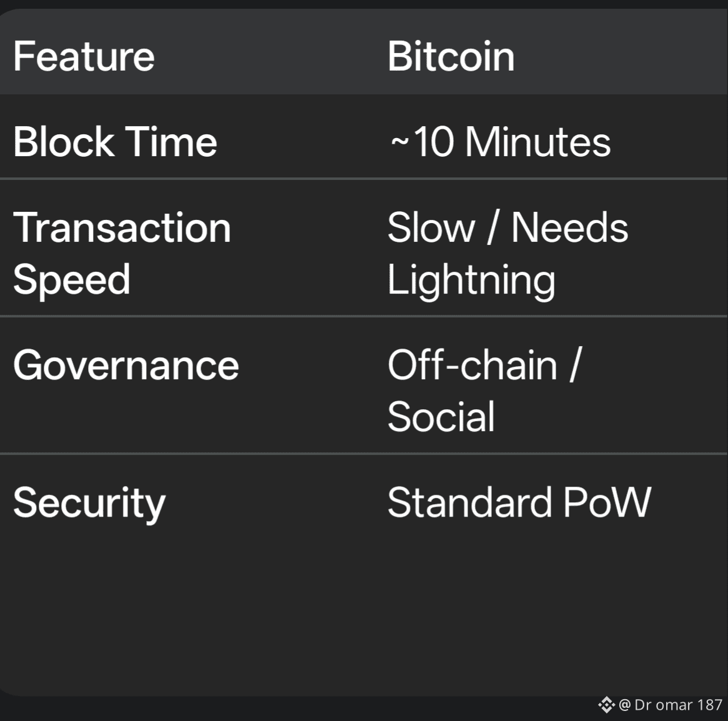Click the word Social in Governance row
This screenshot has width=728, height=721.
(x=441, y=417)
